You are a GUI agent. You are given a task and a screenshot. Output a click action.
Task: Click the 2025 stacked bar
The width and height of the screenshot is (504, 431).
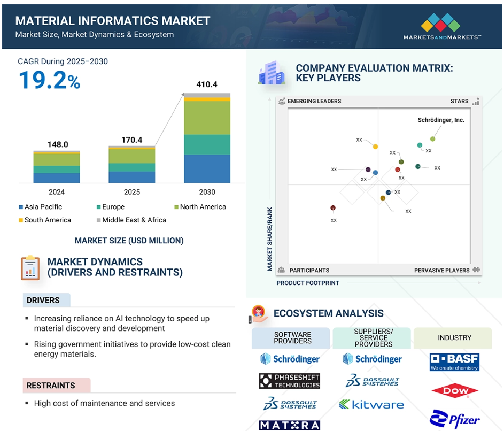(132, 164)
